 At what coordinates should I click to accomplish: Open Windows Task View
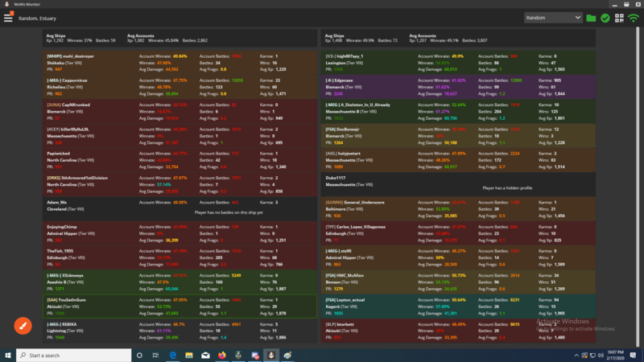155,355
